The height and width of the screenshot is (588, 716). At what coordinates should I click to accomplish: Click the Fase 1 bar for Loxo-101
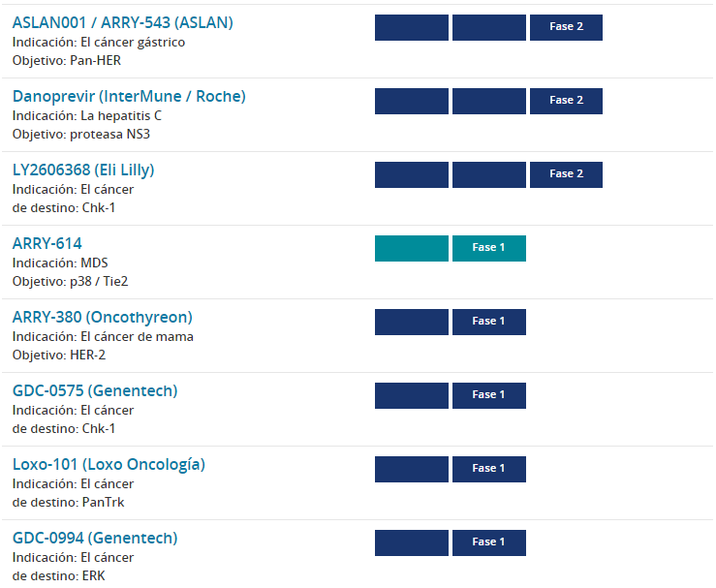[489, 469]
